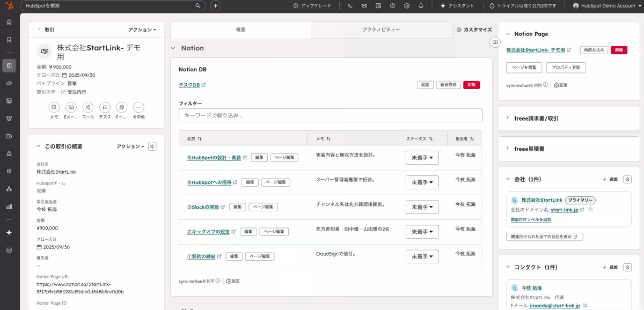644x310 pixels.
Task: Click the HubSpotを検索 search field
Action: coord(113,6)
